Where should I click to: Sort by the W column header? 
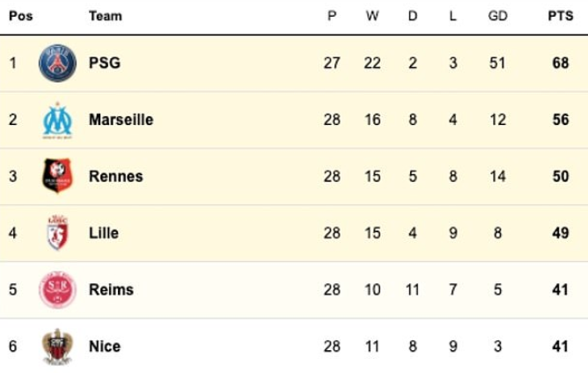pos(372,16)
